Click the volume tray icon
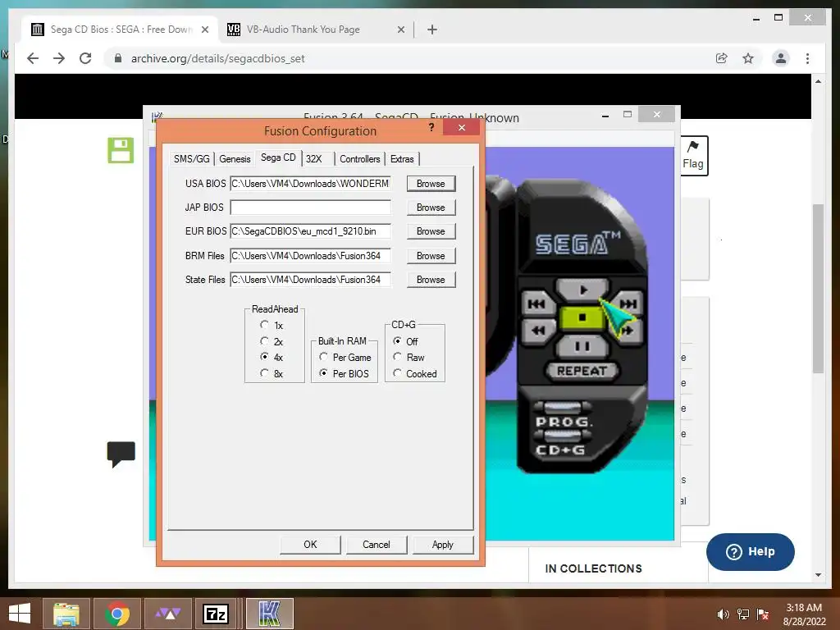 click(723, 614)
